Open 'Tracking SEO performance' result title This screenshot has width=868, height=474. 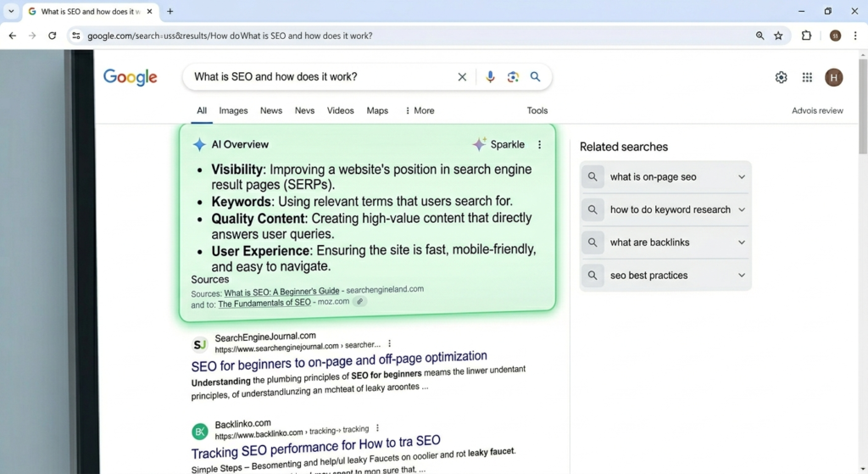click(x=315, y=447)
